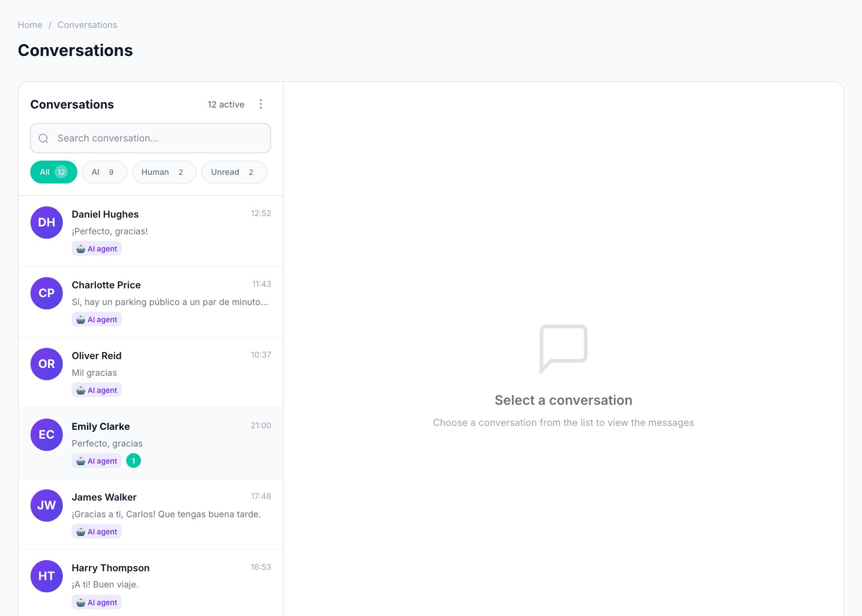
Task: Click the AI agent badge under Charlotte Price
Action: (97, 319)
